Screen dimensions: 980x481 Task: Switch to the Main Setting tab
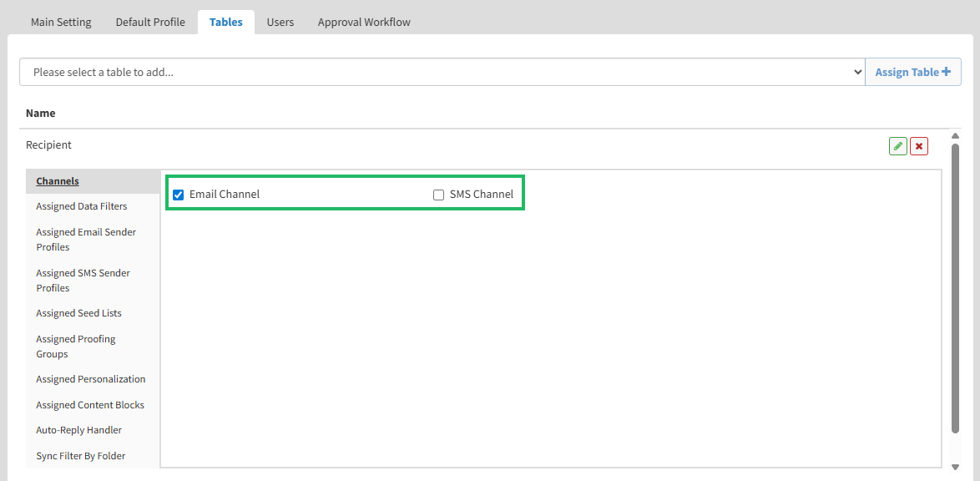[x=61, y=22]
